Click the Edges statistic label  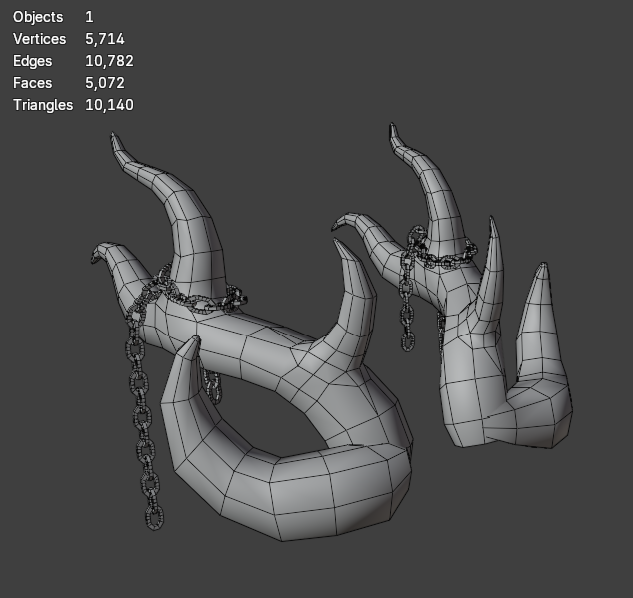click(32, 61)
